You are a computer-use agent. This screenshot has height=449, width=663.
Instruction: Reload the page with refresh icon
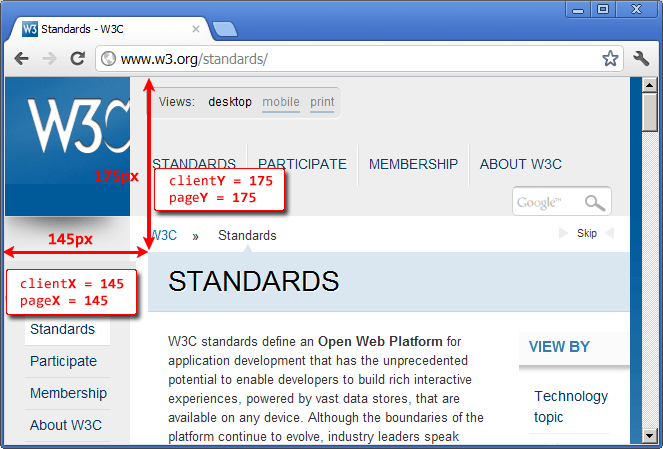(77, 59)
